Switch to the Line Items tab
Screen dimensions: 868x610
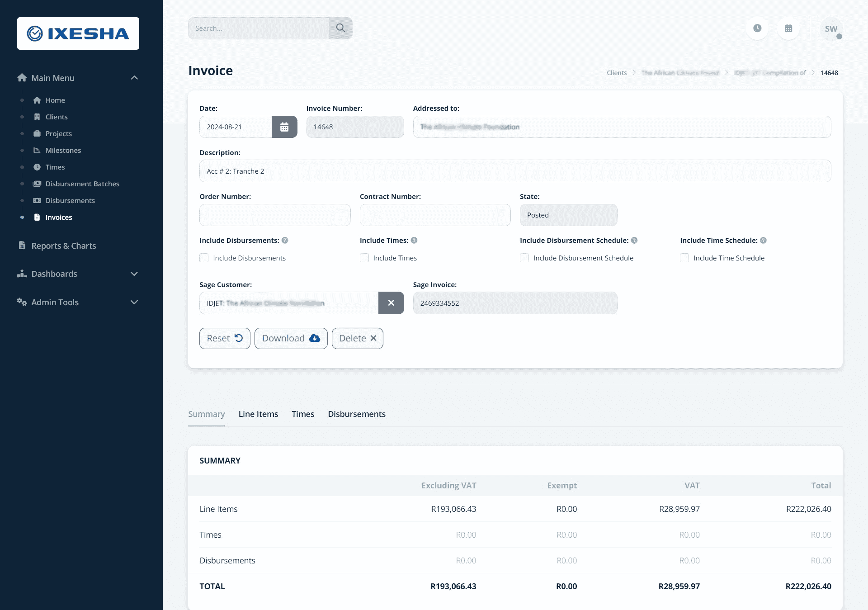click(258, 414)
